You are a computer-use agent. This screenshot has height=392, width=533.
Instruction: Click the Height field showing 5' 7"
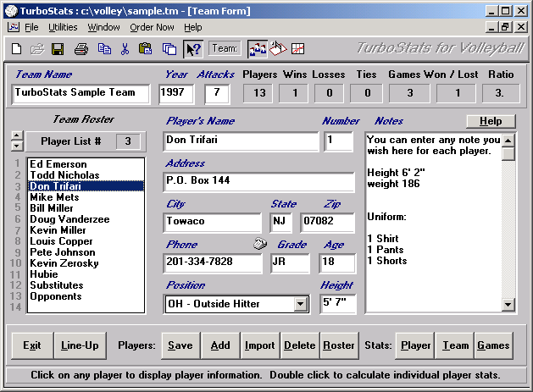pyautogui.click(x=337, y=303)
